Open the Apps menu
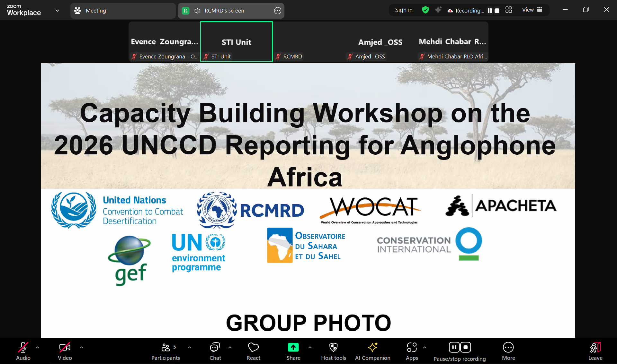This screenshot has height=364, width=617. 412,351
